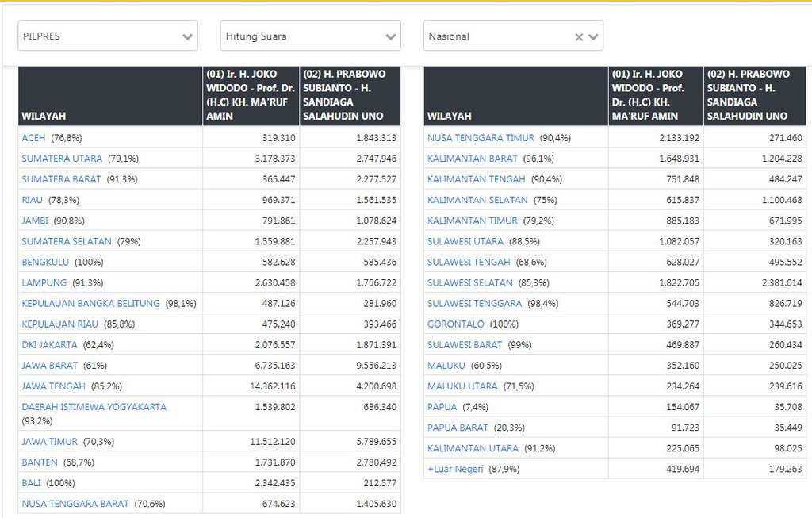The width and height of the screenshot is (812, 518).
Task: Select the value 585.436 for Bengkulu
Action: point(380,262)
